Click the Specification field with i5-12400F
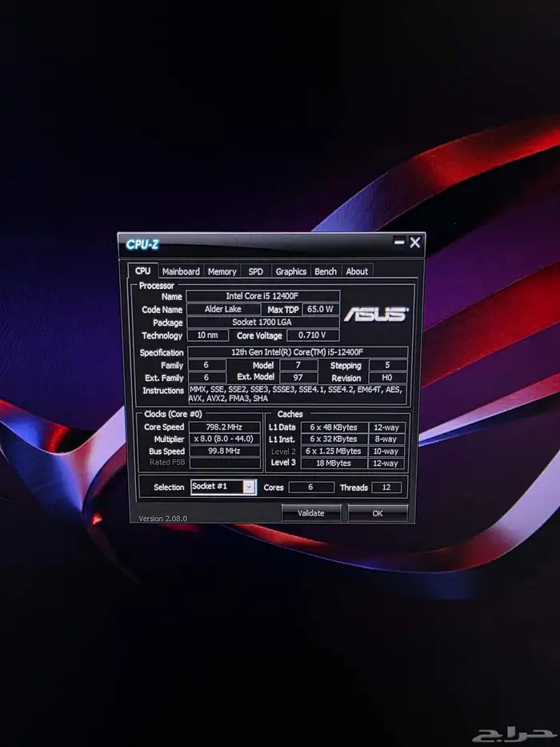The width and height of the screenshot is (560, 747). 297,352
